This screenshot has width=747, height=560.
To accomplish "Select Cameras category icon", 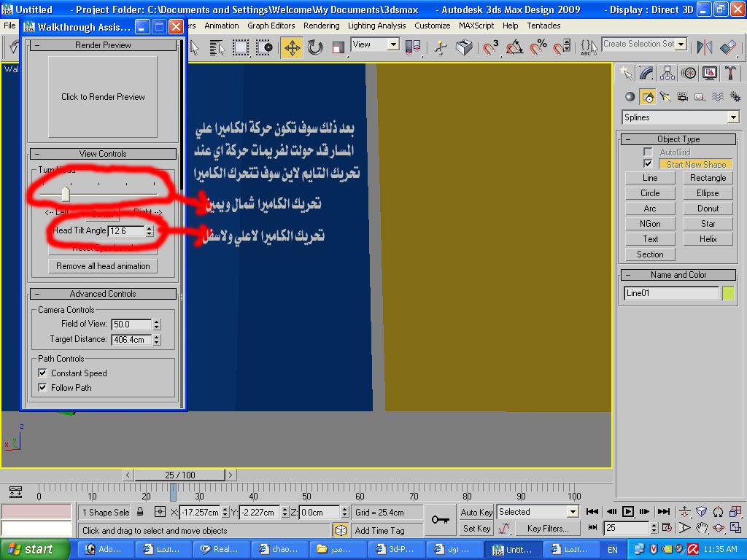I will coord(683,97).
